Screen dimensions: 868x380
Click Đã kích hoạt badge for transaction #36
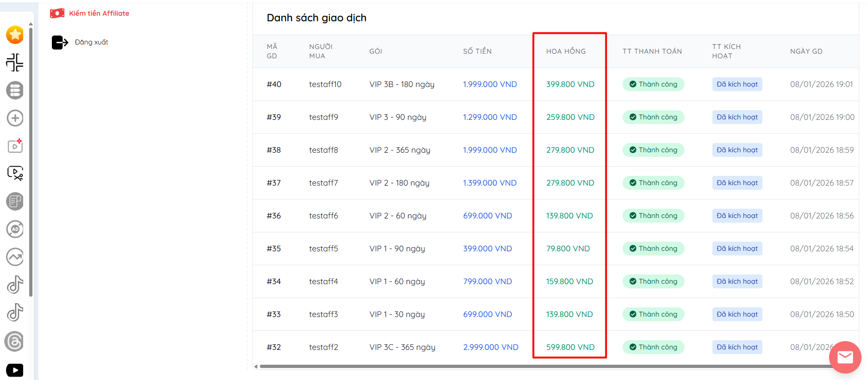pyautogui.click(x=737, y=216)
